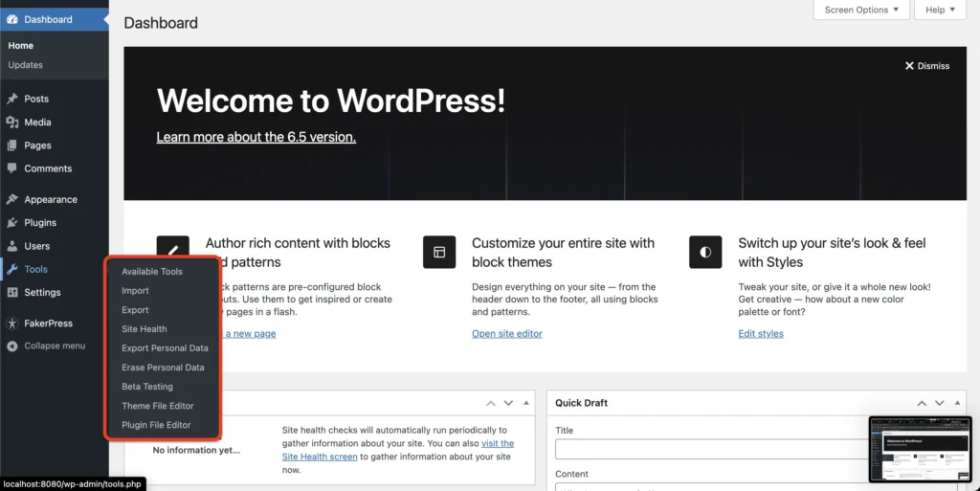Open the Screen Options dropdown
This screenshot has height=491, width=980.
[x=861, y=10]
